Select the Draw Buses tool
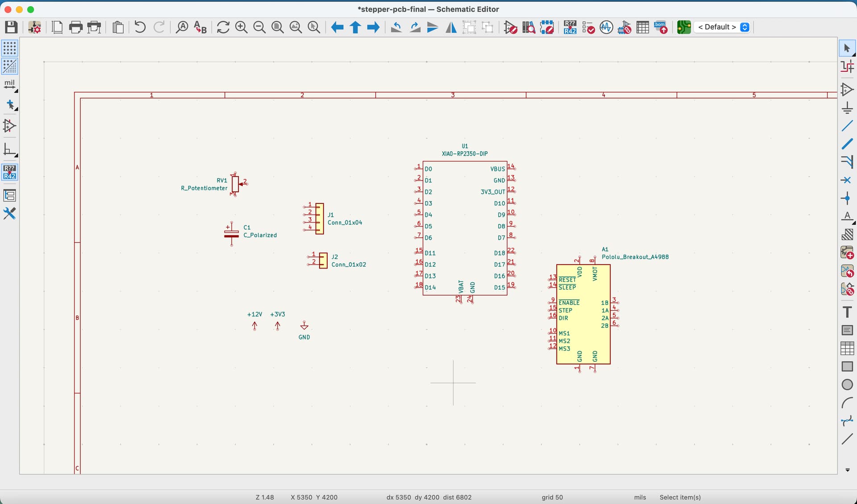 [x=847, y=144]
